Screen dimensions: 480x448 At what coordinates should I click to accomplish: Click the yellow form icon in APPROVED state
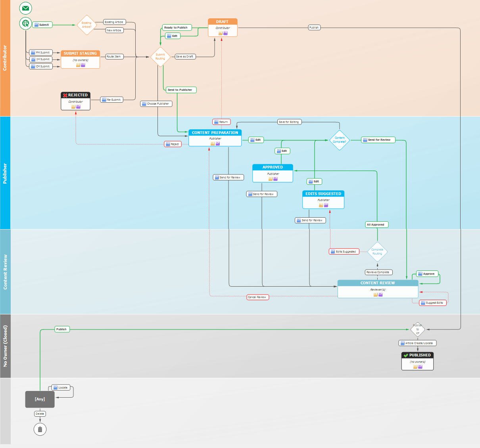pyautogui.click(x=271, y=179)
